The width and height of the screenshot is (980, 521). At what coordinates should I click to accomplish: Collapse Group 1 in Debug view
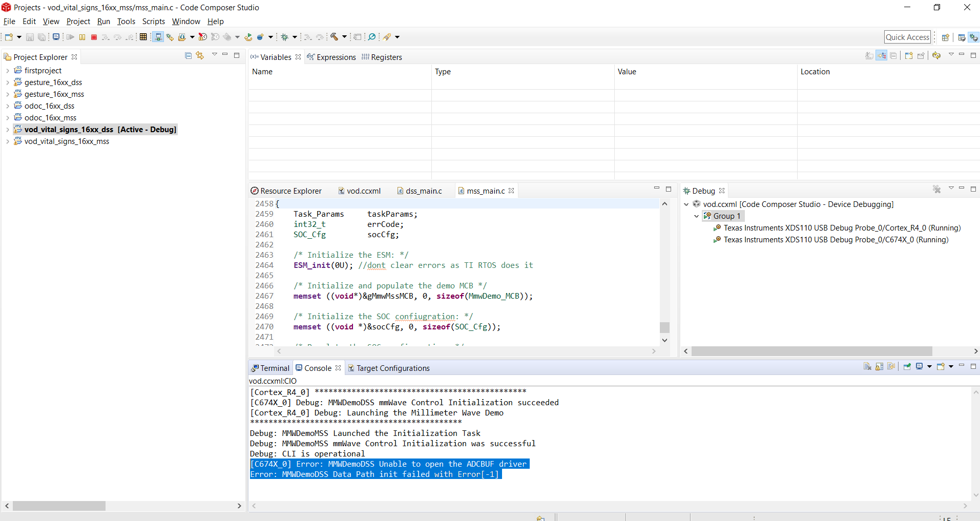[696, 216]
